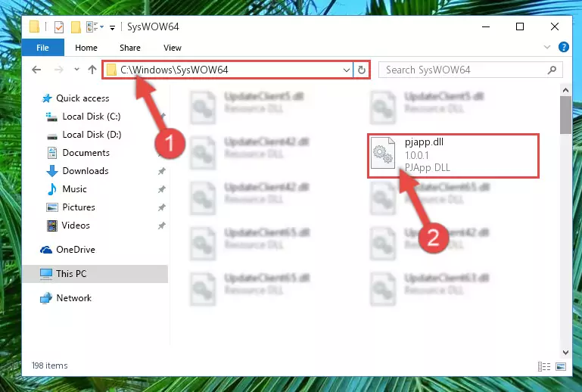Click the address bar path C:\Windows\SysWOW64
This screenshot has width=582, height=392.
pos(174,70)
